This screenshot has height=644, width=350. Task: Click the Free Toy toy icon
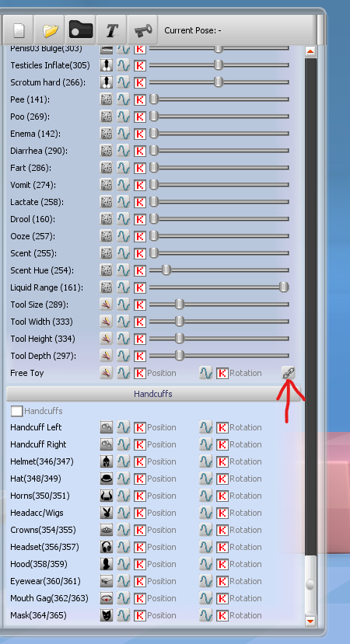coord(107,373)
